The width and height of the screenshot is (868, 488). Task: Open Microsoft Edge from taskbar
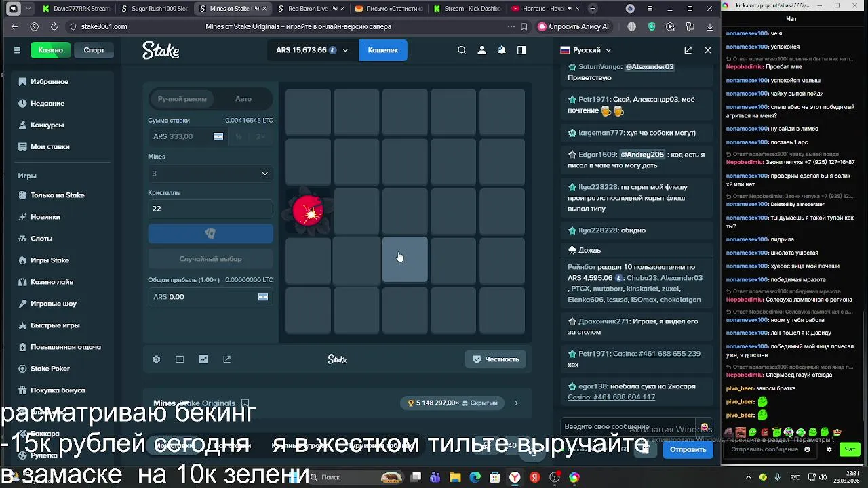pos(475,477)
